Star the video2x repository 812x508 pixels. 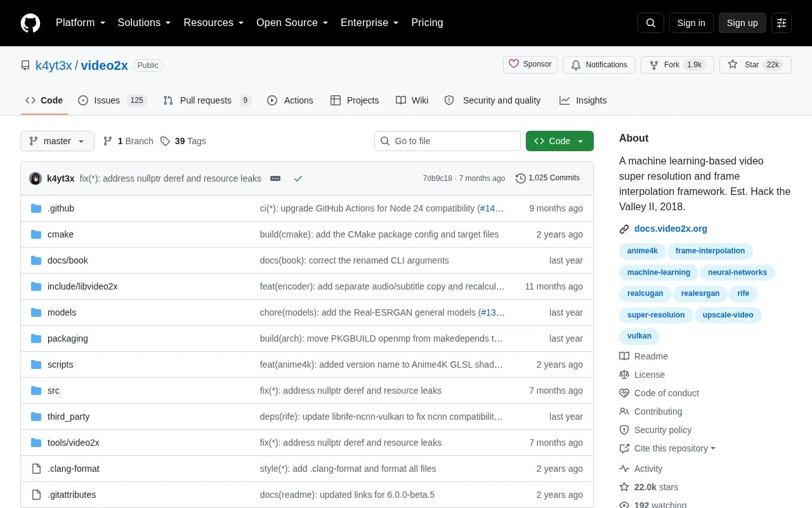756,65
